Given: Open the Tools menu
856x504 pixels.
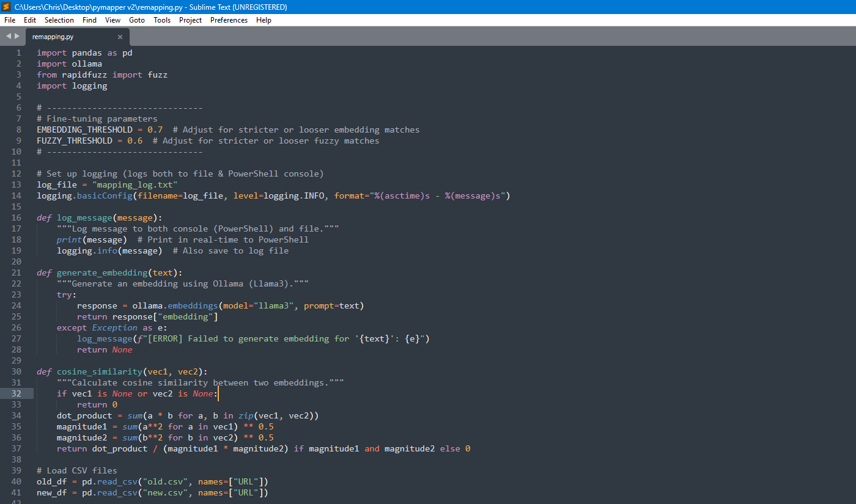Looking at the screenshot, I should tap(162, 20).
